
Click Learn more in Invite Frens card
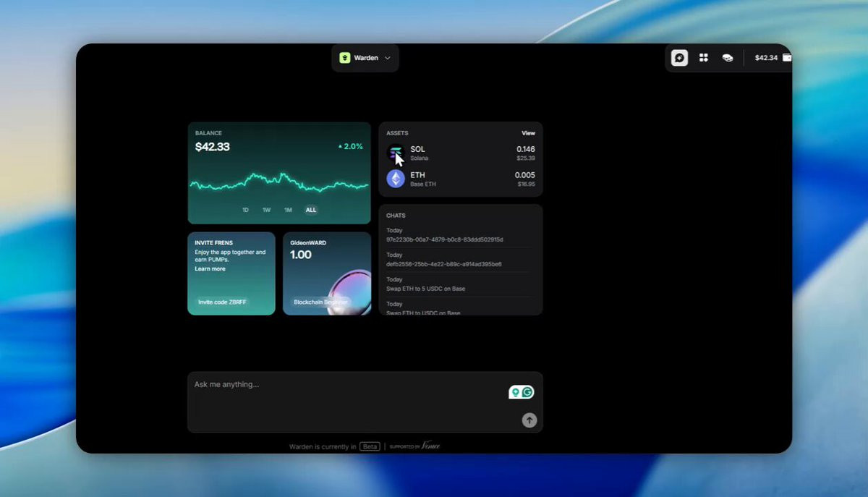[x=210, y=269]
